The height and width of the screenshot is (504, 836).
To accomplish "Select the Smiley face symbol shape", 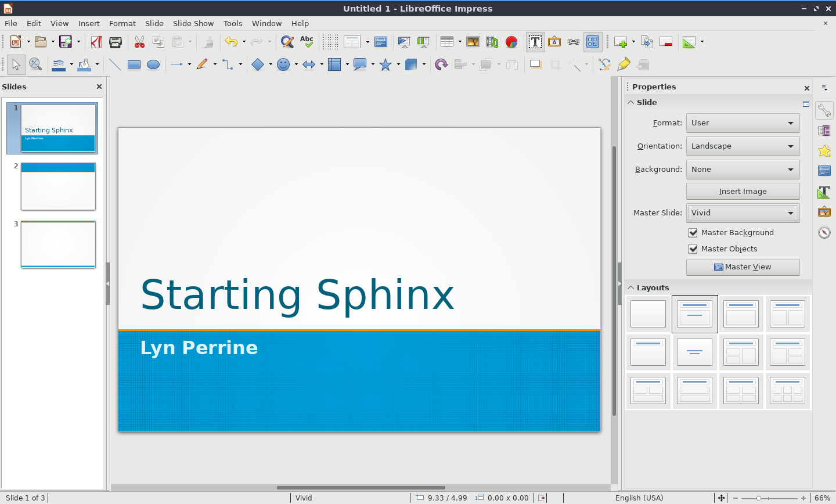I will click(x=283, y=64).
